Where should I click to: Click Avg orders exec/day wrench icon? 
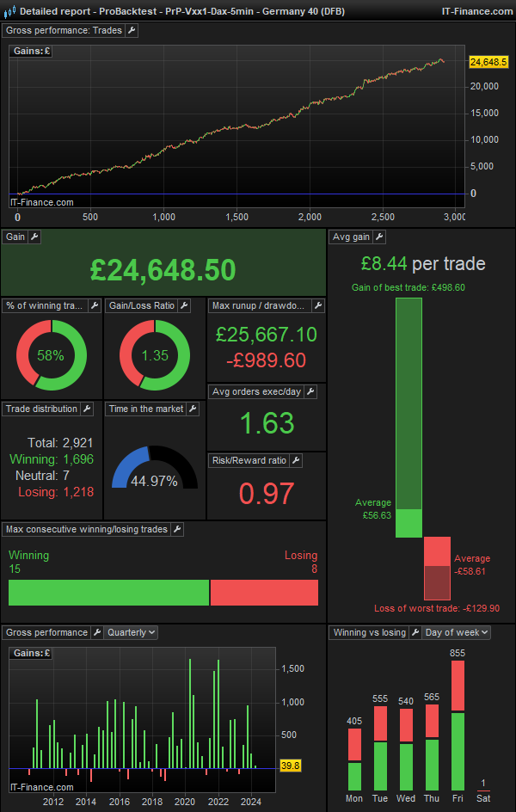pyautogui.click(x=310, y=391)
